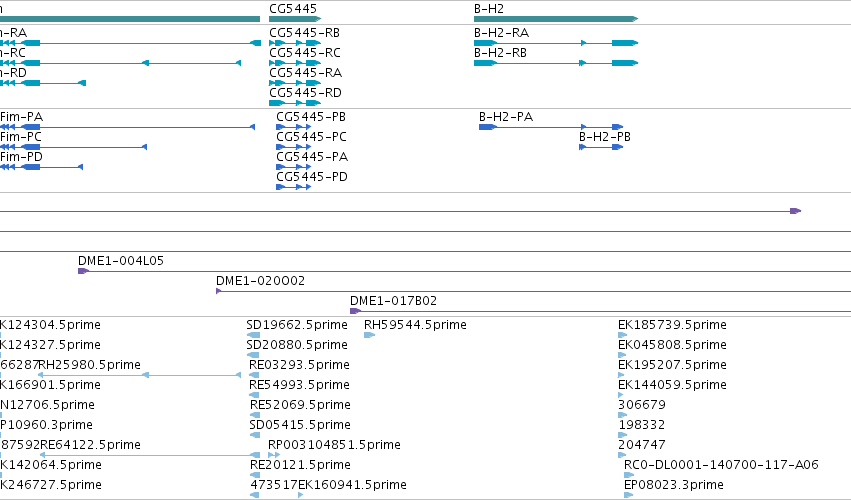
Task: Click the DME1-017B02 start arrow glyph
Action: coord(355,311)
